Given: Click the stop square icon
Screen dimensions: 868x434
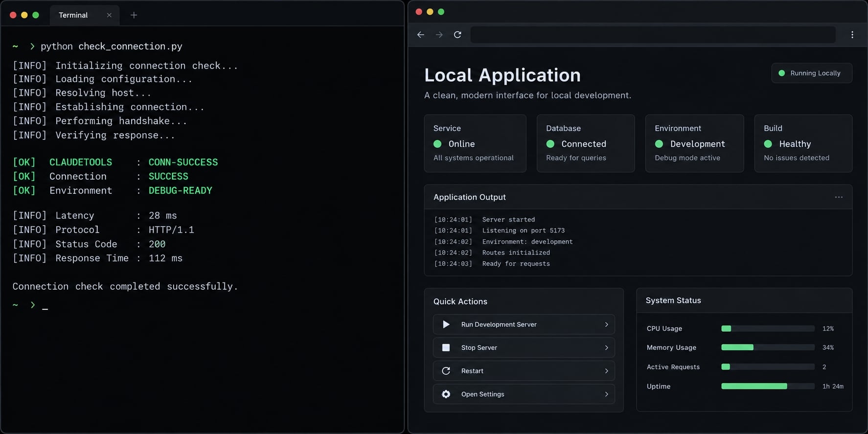Looking at the screenshot, I should coord(446,347).
